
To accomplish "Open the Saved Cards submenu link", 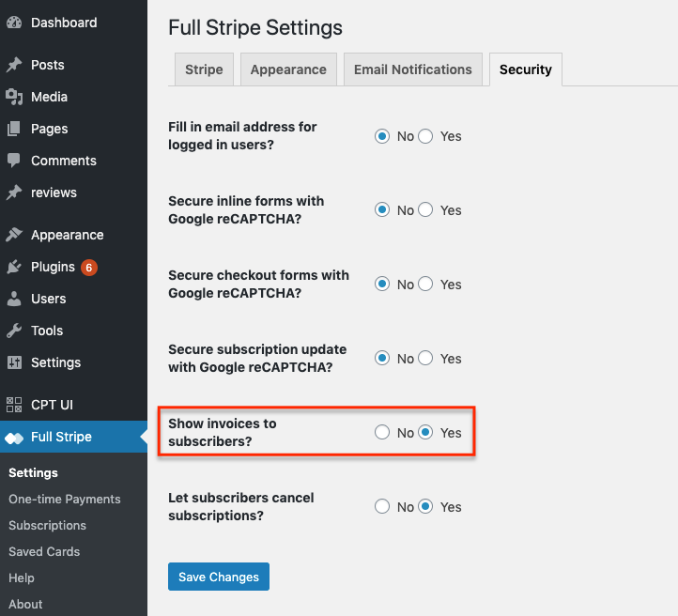I will pyautogui.click(x=44, y=551).
